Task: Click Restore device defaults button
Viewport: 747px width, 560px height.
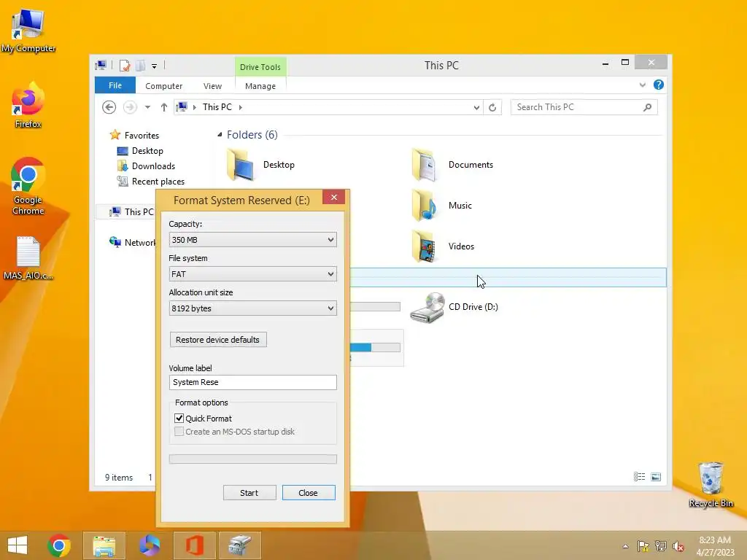Action: 218,340
